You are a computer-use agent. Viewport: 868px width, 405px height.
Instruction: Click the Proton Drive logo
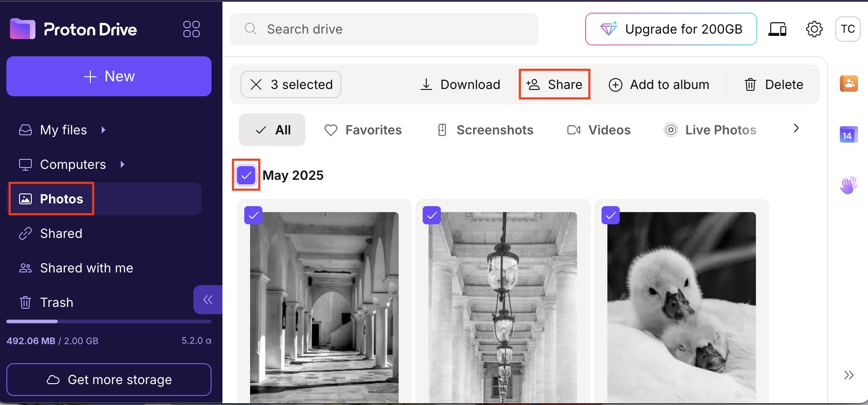tap(74, 29)
